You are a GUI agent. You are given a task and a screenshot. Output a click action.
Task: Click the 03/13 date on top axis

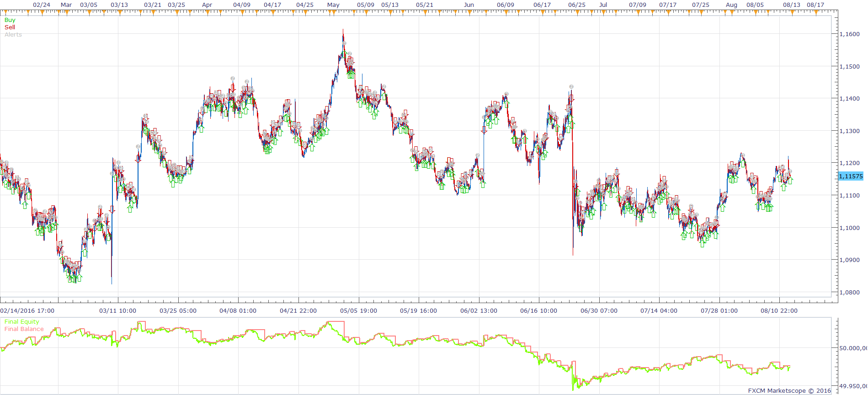pyautogui.click(x=119, y=5)
